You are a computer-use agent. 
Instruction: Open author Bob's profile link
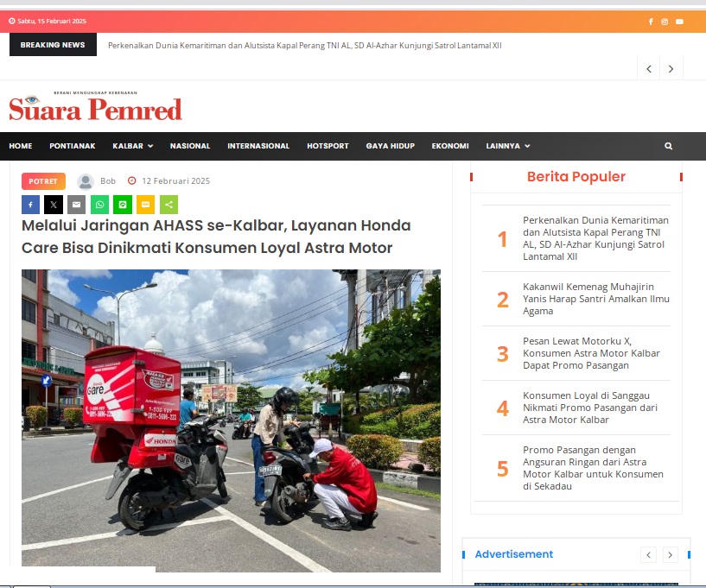(x=108, y=180)
